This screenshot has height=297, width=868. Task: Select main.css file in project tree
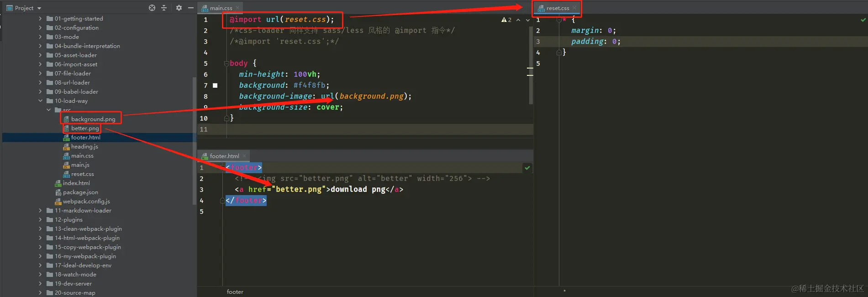[x=82, y=156]
